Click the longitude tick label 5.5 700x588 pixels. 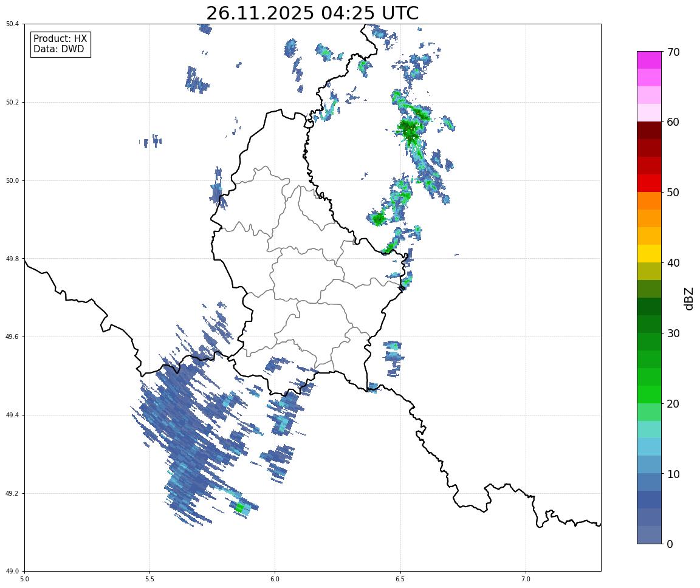149,579
